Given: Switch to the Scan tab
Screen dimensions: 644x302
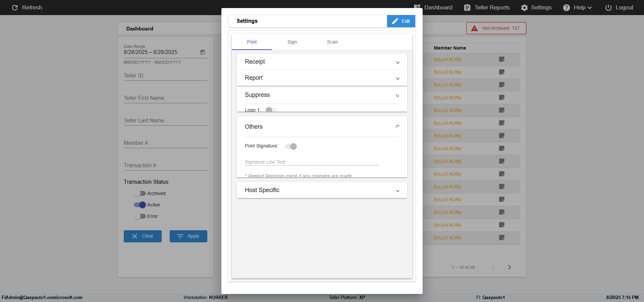Looking at the screenshot, I should click(x=332, y=42).
